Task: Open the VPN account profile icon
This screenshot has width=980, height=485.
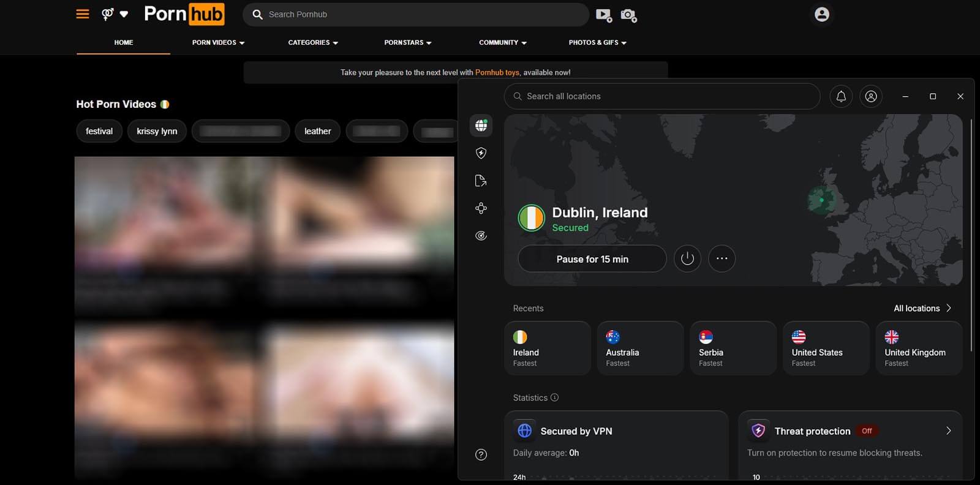Action: click(871, 96)
